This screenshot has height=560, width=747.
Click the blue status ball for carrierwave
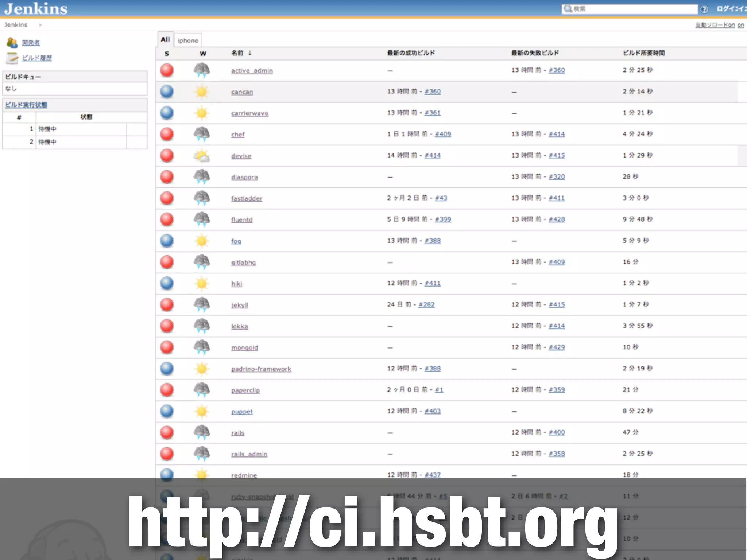(x=167, y=113)
